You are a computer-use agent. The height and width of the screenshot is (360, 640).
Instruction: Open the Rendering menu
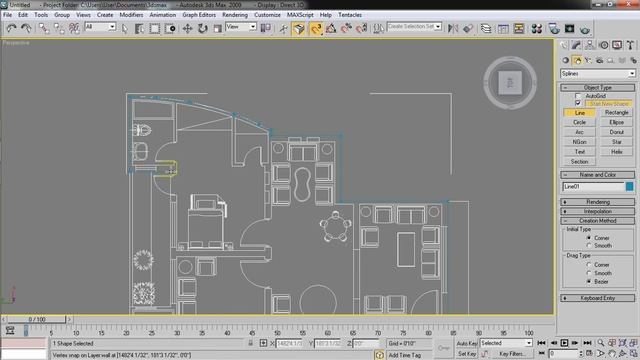click(x=235, y=15)
